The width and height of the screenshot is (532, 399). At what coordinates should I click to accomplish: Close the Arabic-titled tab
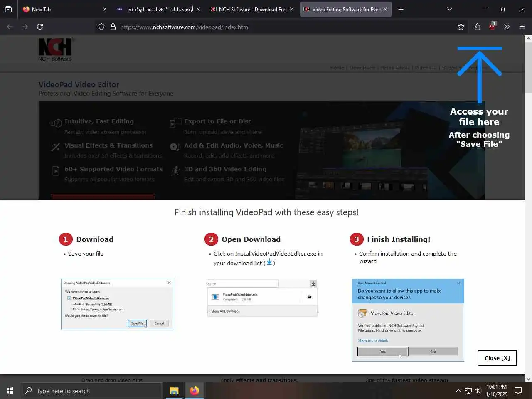point(198,9)
